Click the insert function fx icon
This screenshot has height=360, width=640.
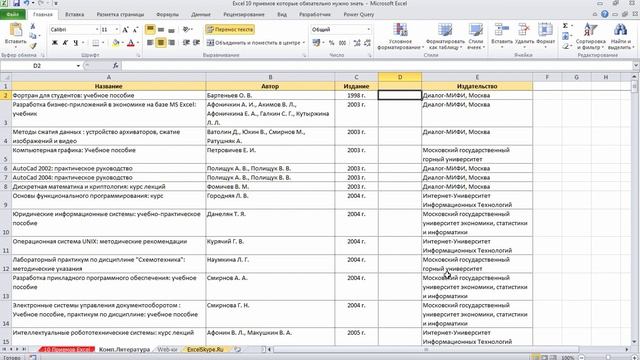pos(116,66)
